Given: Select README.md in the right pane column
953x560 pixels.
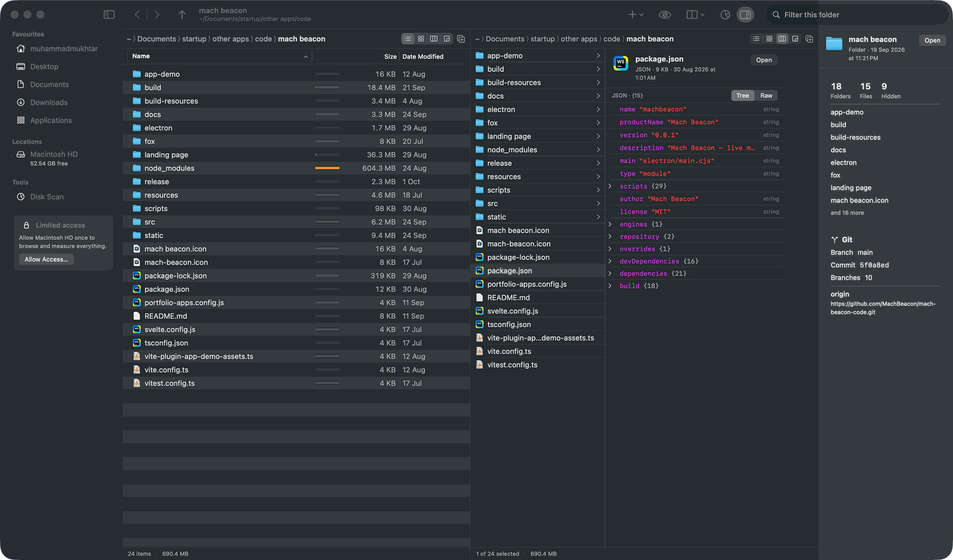Looking at the screenshot, I should click(538, 298).
